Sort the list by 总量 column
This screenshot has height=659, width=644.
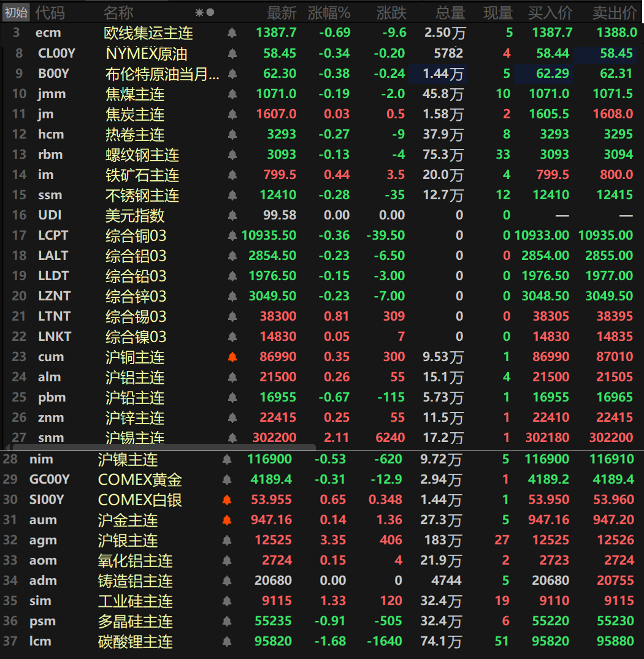coord(450,12)
